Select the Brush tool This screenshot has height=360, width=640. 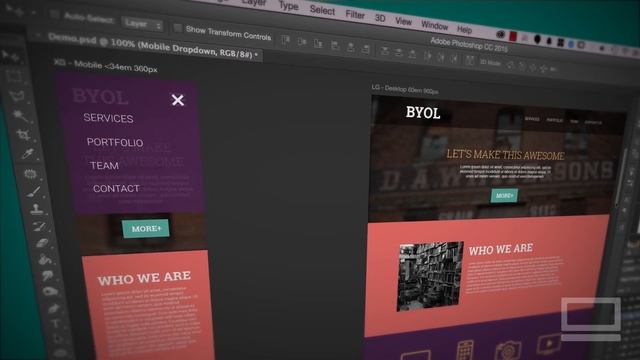click(34, 191)
